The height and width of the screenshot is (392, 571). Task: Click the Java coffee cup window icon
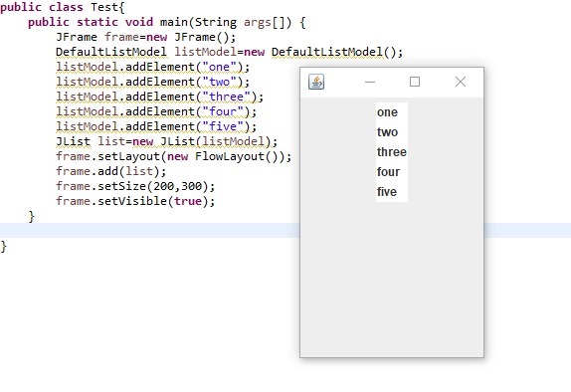tap(316, 82)
